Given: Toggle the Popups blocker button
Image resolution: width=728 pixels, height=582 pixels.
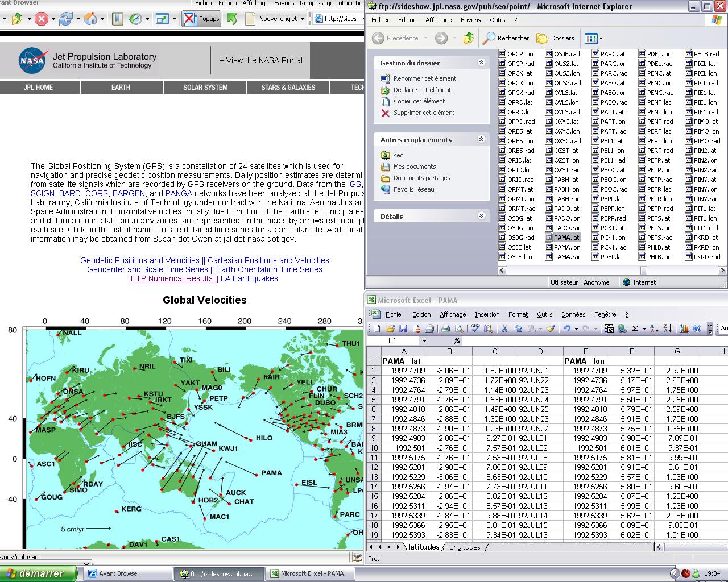Looking at the screenshot, I should pos(202,19).
